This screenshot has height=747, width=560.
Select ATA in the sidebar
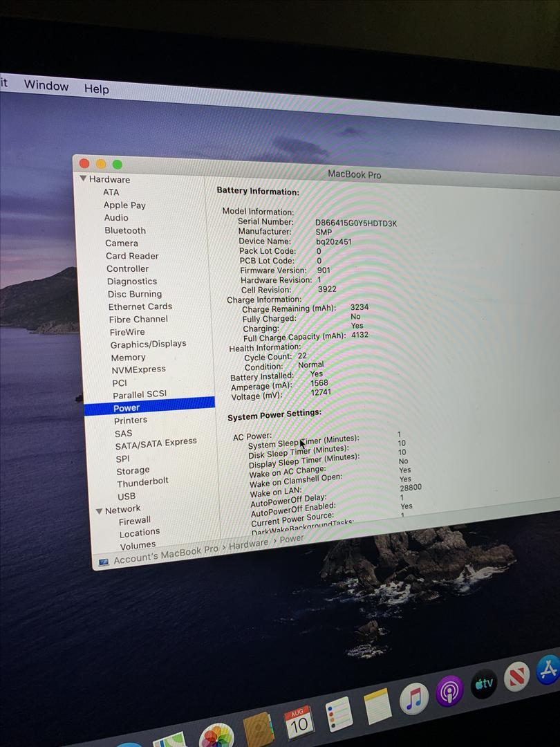[x=111, y=192]
